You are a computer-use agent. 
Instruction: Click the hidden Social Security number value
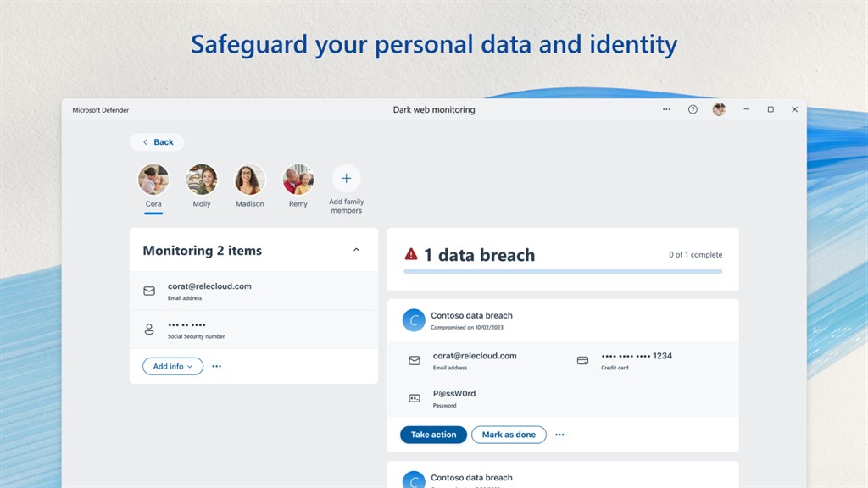[x=187, y=324]
